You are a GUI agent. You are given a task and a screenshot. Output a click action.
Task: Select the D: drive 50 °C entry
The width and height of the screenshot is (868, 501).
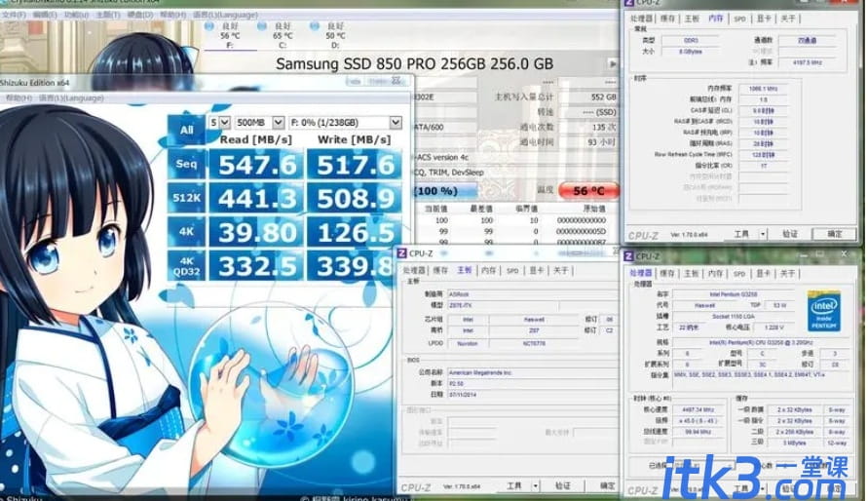click(x=335, y=35)
